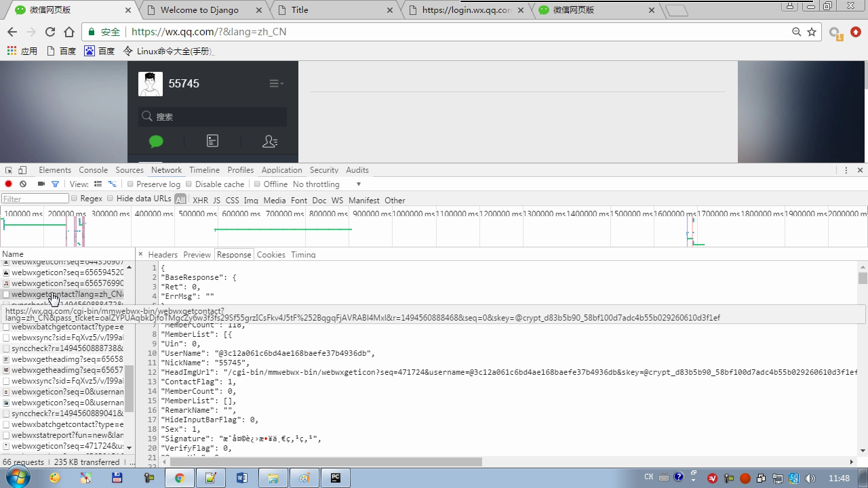Viewport: 868px width, 488px height.
Task: Enable Preserve log checkbox
Action: pyautogui.click(x=131, y=184)
